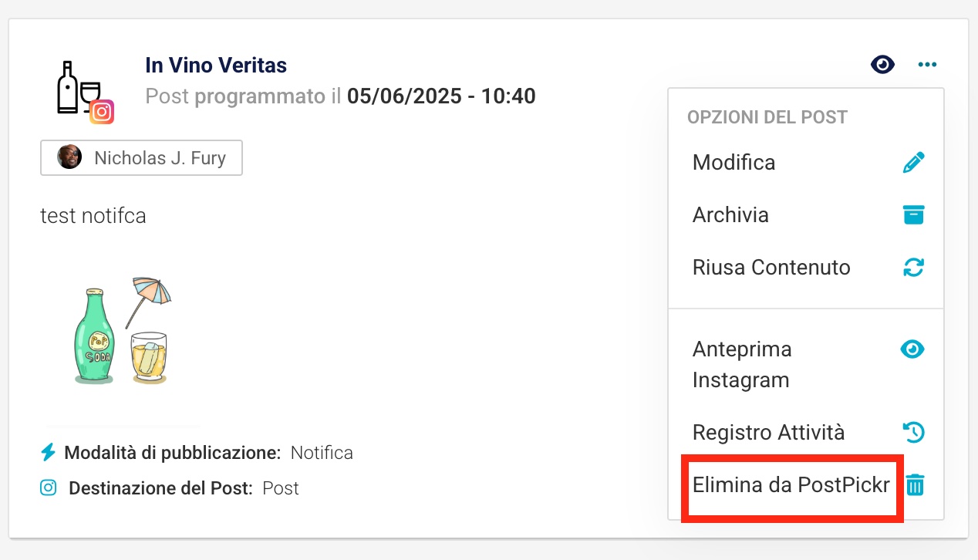Open the three-dots post options menu
978x560 pixels.
[x=927, y=65]
